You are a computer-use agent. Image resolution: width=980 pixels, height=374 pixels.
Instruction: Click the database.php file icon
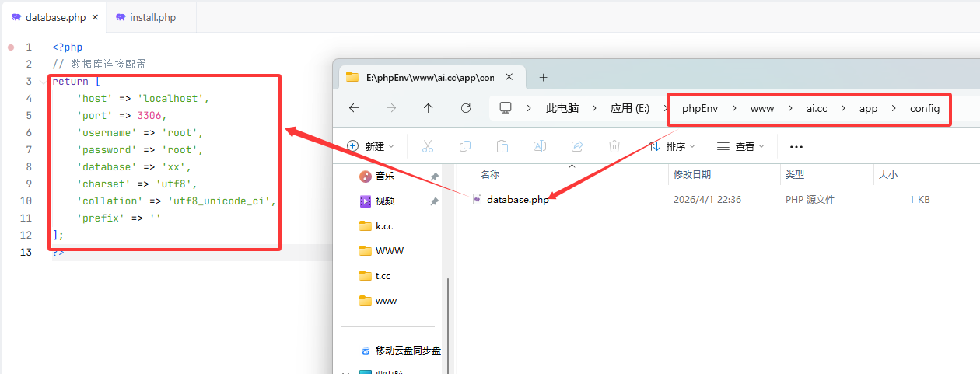477,200
